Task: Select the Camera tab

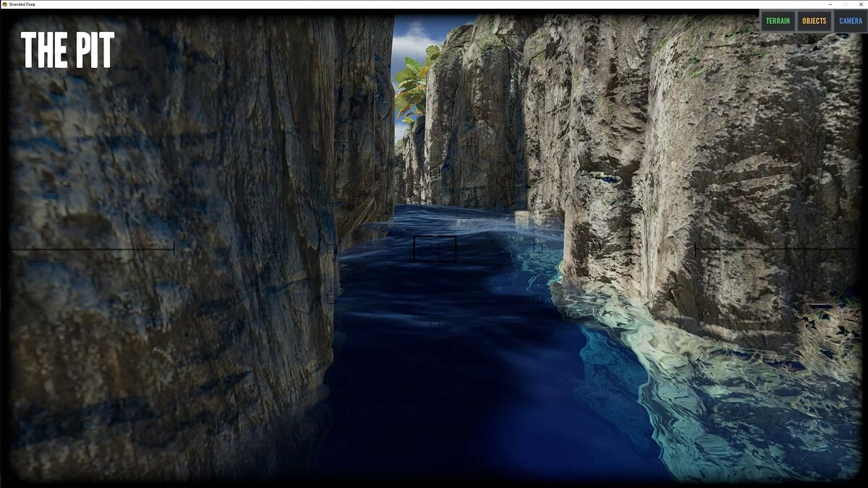Action: click(850, 21)
